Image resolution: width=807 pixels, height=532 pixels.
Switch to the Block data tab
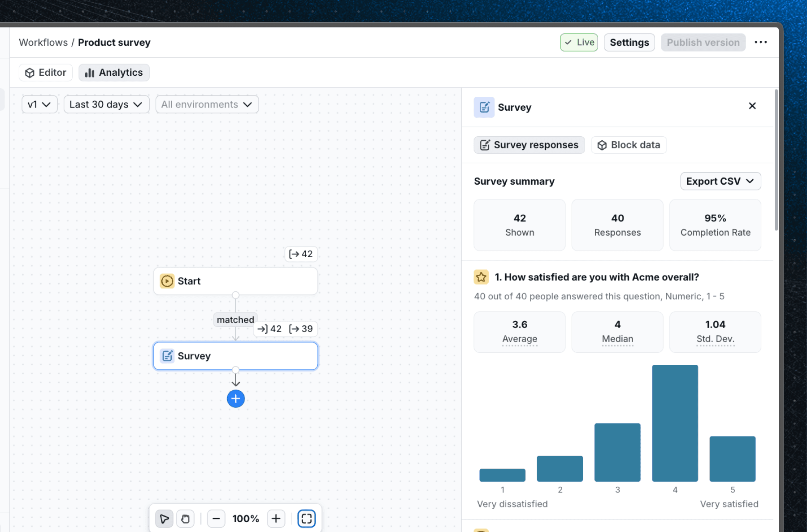pyautogui.click(x=629, y=145)
